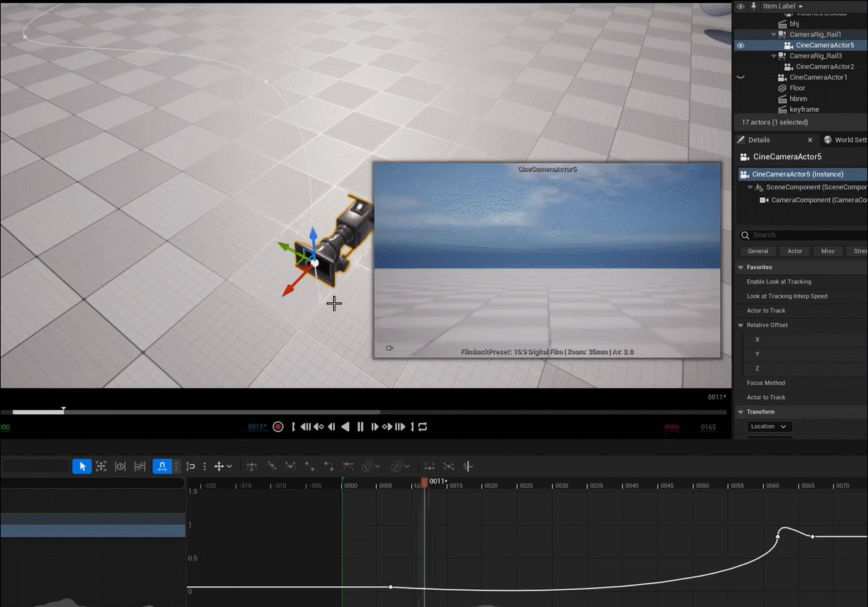Select the Floor actor in the Outliner
868x607 pixels.
pyautogui.click(x=797, y=88)
